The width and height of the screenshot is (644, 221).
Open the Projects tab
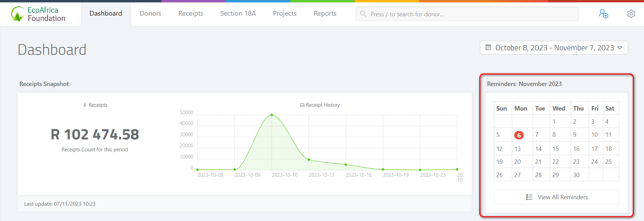[285, 14]
